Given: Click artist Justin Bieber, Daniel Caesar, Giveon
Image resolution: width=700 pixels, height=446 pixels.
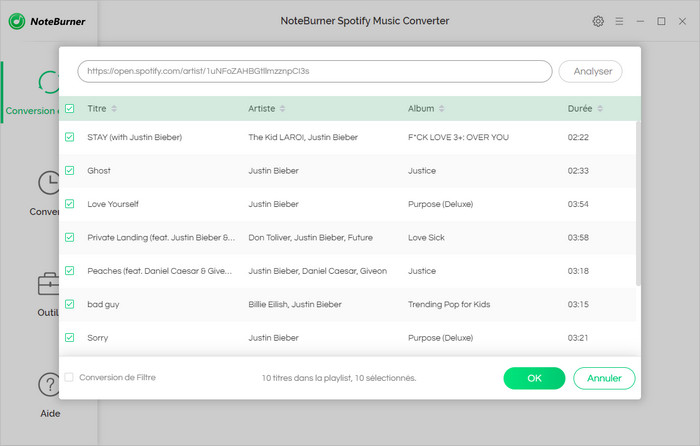Looking at the screenshot, I should pyautogui.click(x=317, y=271).
